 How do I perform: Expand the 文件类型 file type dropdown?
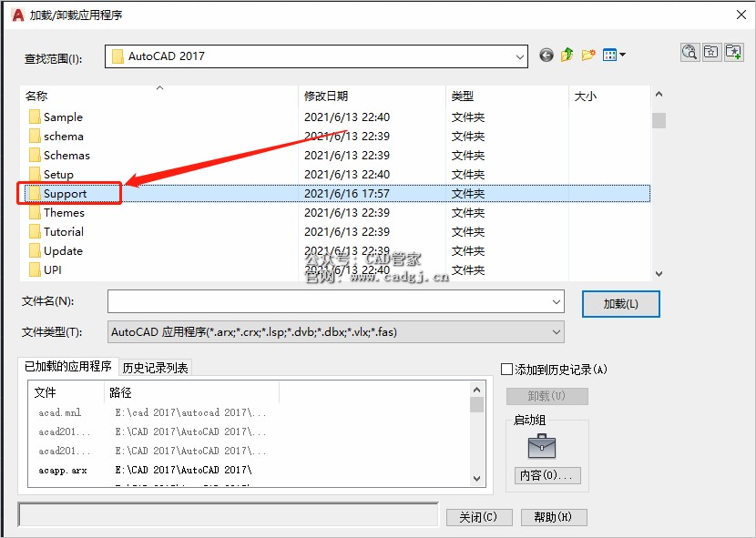pos(557,332)
